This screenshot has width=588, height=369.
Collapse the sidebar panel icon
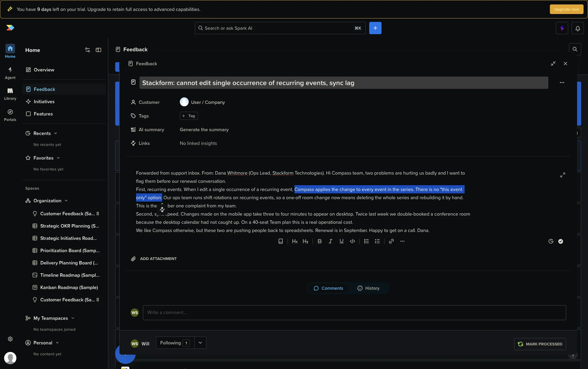[x=98, y=50]
